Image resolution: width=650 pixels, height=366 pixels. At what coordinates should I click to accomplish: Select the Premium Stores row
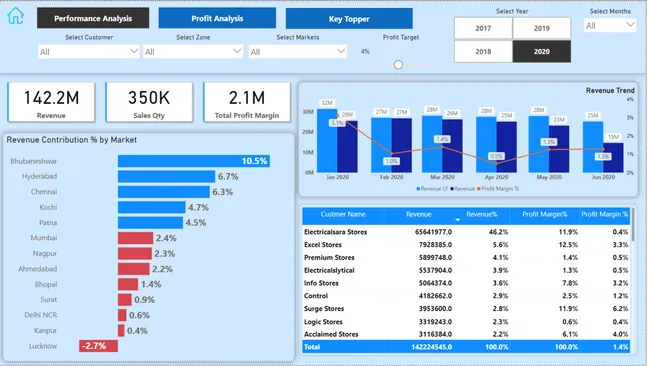click(466, 258)
